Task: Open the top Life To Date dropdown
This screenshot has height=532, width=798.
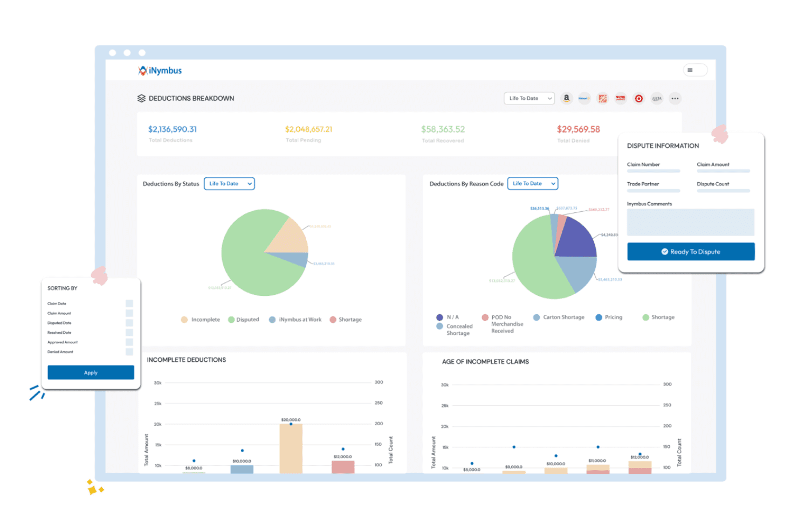Action: pos(529,98)
